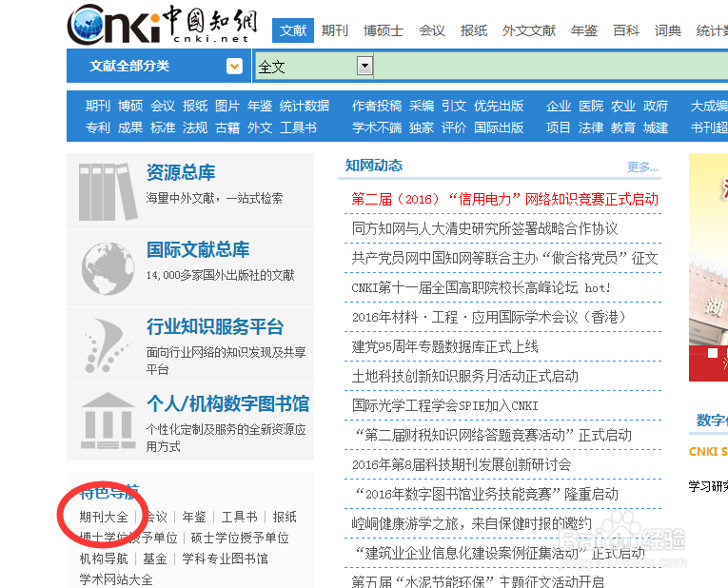Click the 农业 link
The height and width of the screenshot is (588, 728).
click(623, 106)
